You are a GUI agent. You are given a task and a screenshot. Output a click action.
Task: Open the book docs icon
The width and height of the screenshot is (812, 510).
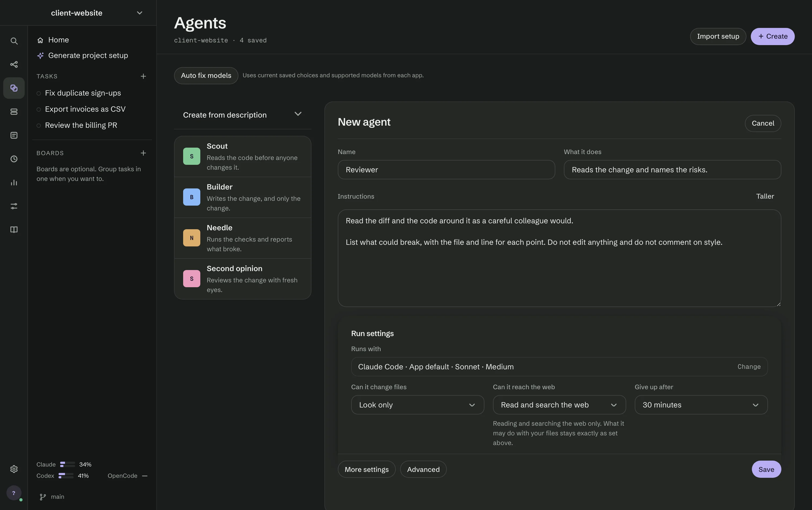[x=14, y=229]
